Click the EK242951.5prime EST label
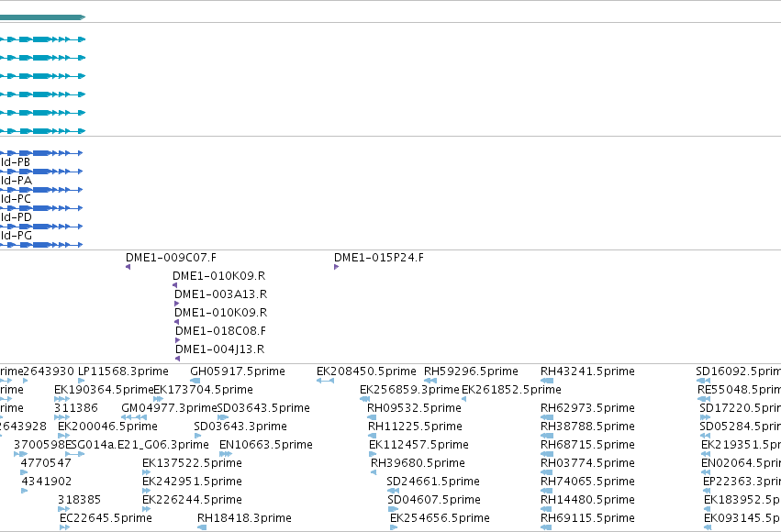The width and height of the screenshot is (781, 532). (x=192, y=482)
